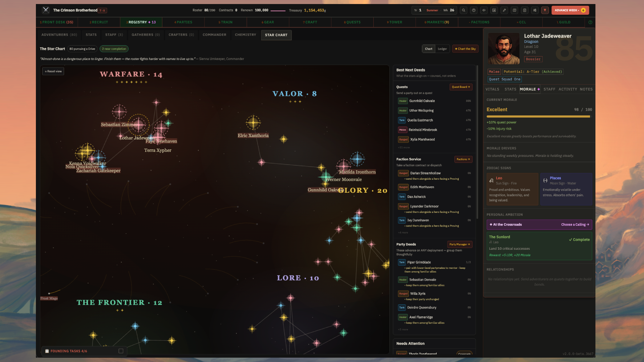Click Choose a Calling link

click(575, 225)
